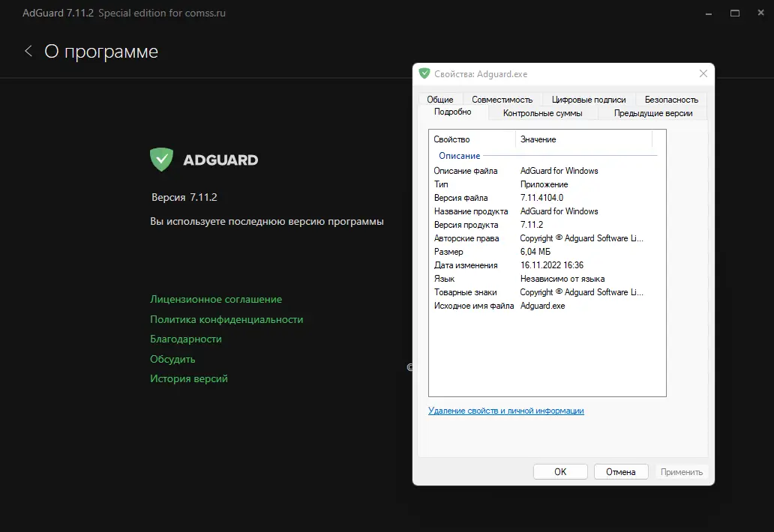774x532 pixels.
Task: Open the Предыдущие версии tab
Action: 652,113
